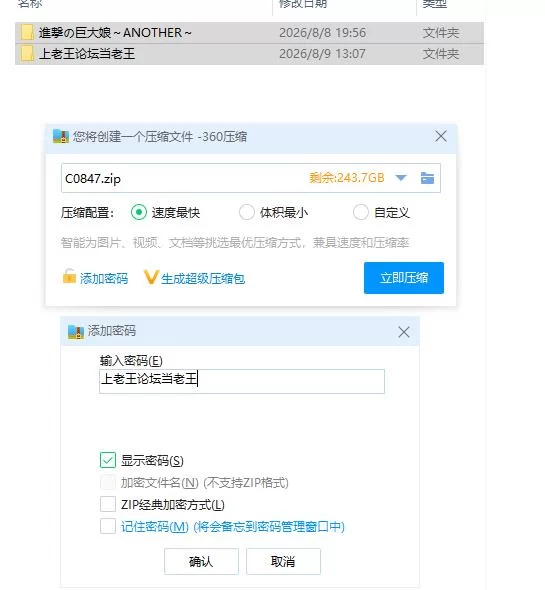
Task: Click the lock icon next to 添加密码
Action: pos(69,276)
